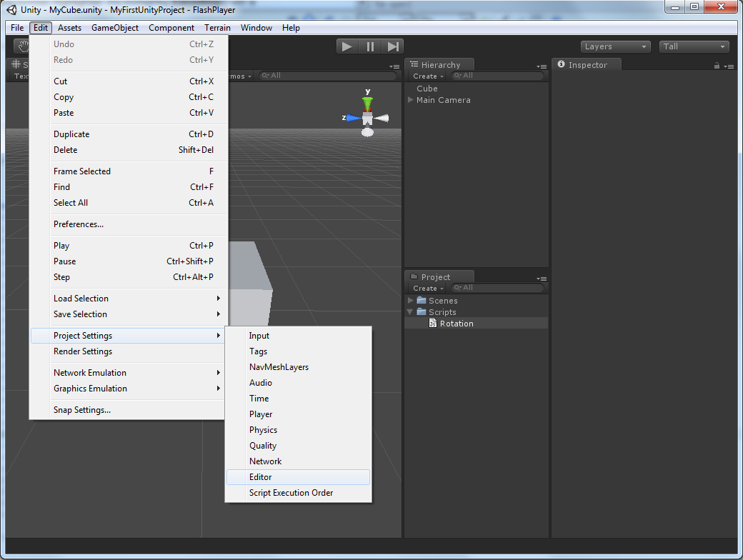Select Tags from the submenu
Viewport: 743px width, 560px height.
click(298, 351)
